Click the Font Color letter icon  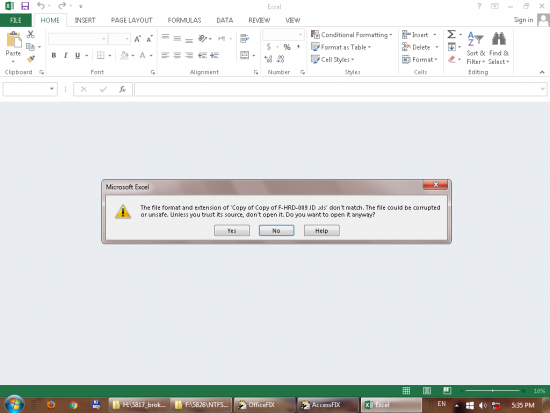pos(142,55)
